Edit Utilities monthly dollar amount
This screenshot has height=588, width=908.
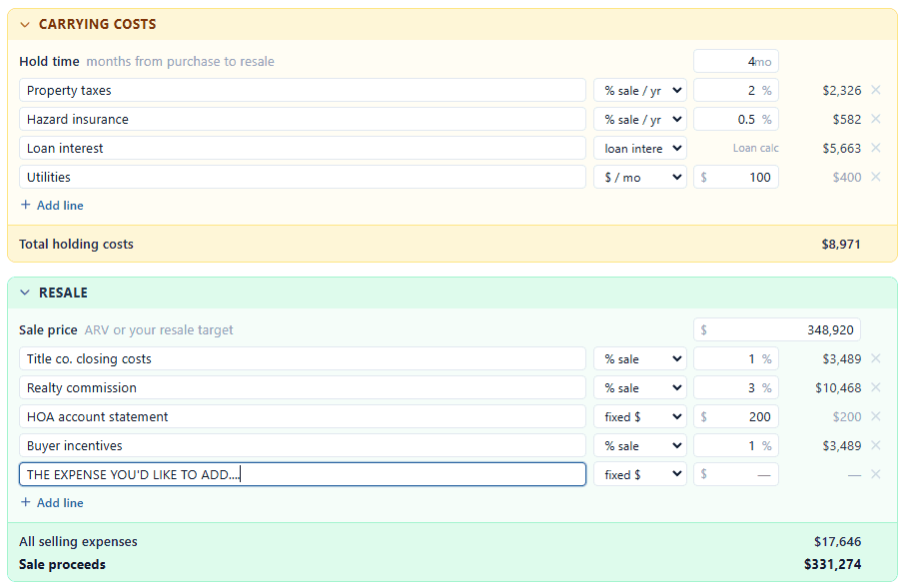tap(736, 177)
